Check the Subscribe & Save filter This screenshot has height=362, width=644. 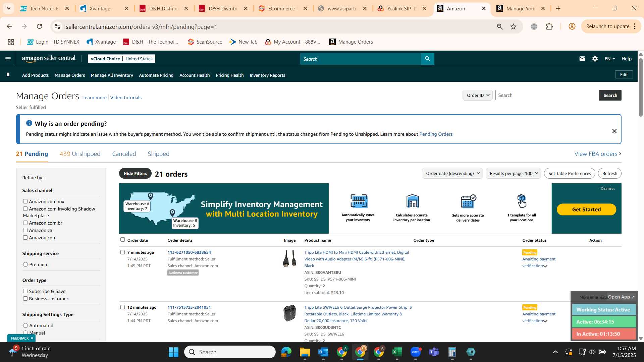[25, 291]
